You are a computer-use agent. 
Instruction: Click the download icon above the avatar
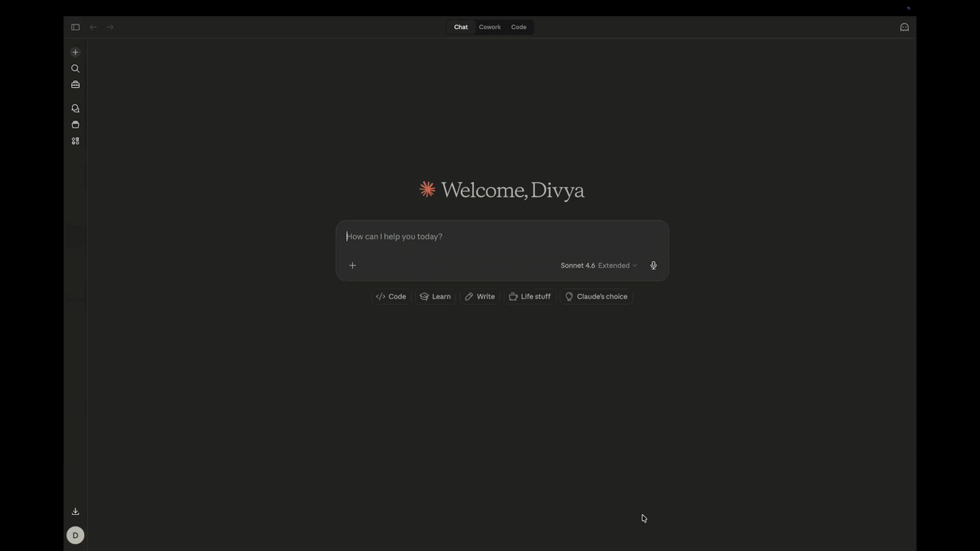75,511
